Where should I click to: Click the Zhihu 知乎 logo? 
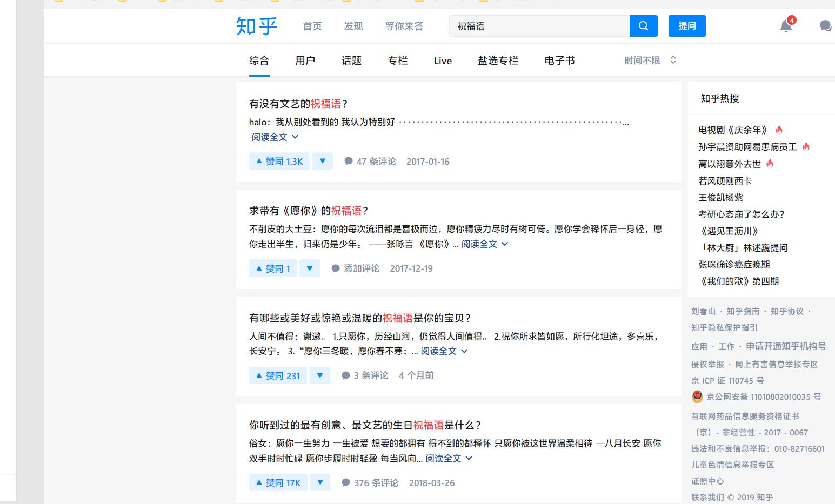(x=257, y=26)
